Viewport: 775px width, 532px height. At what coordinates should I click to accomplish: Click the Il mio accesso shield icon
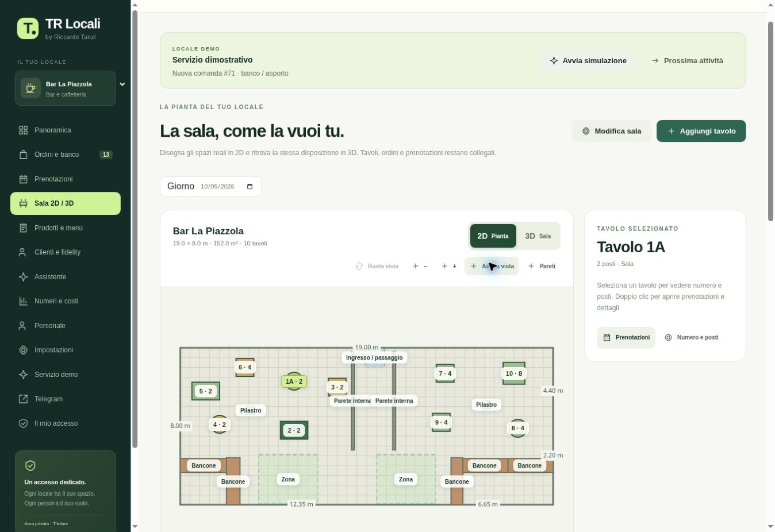(23, 423)
